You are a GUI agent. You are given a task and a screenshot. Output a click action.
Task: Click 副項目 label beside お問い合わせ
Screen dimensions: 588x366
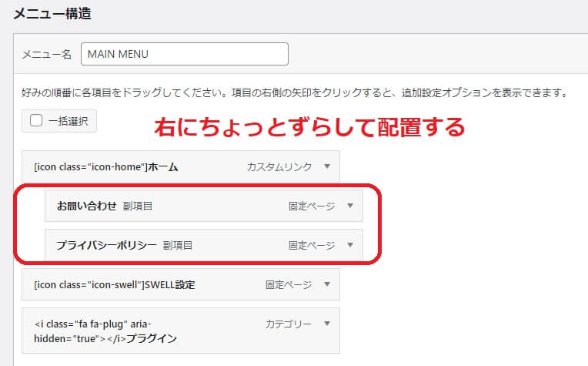pos(138,206)
